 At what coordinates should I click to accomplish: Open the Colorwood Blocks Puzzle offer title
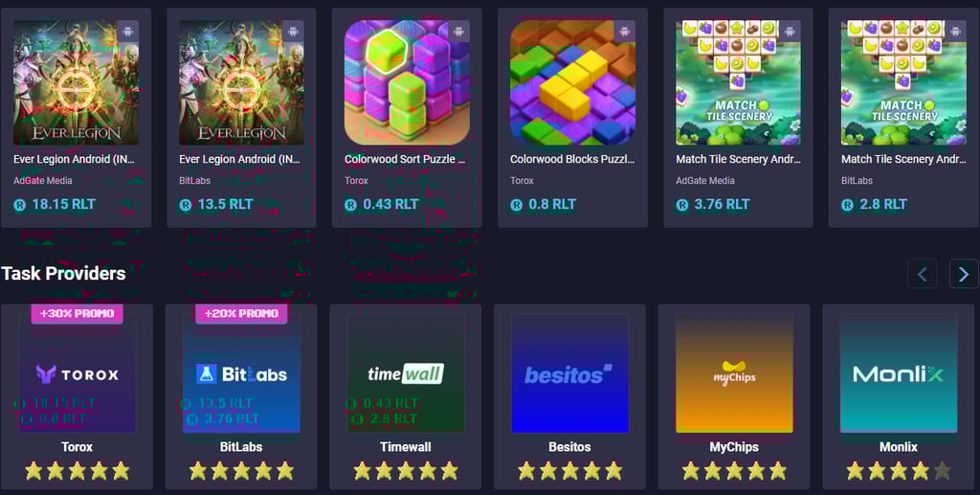click(x=572, y=159)
